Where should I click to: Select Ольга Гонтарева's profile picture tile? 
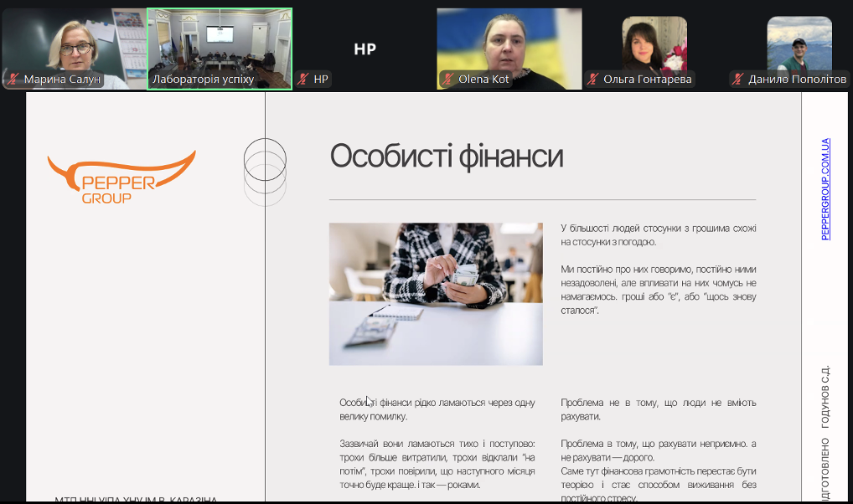tap(654, 42)
